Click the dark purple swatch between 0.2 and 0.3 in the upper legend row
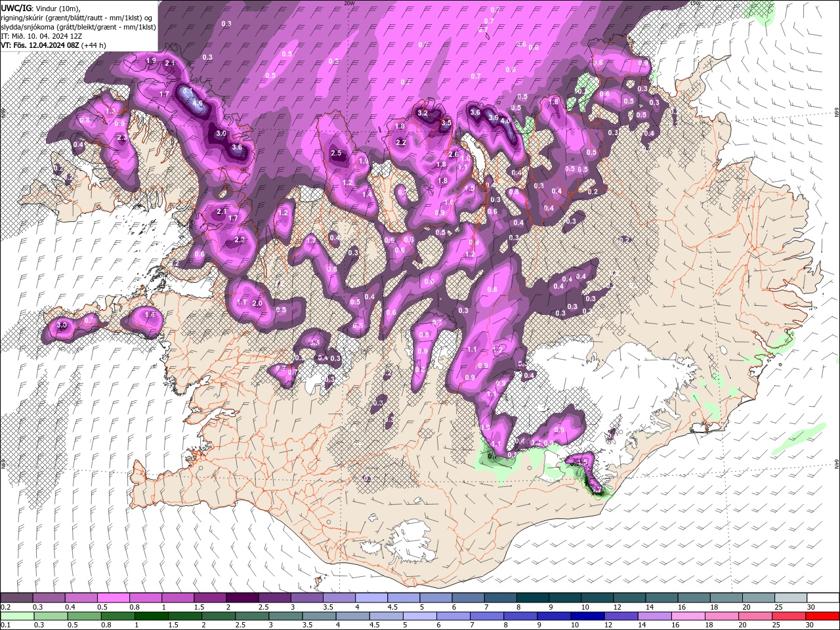This screenshot has width=840, height=630. (x=17, y=598)
